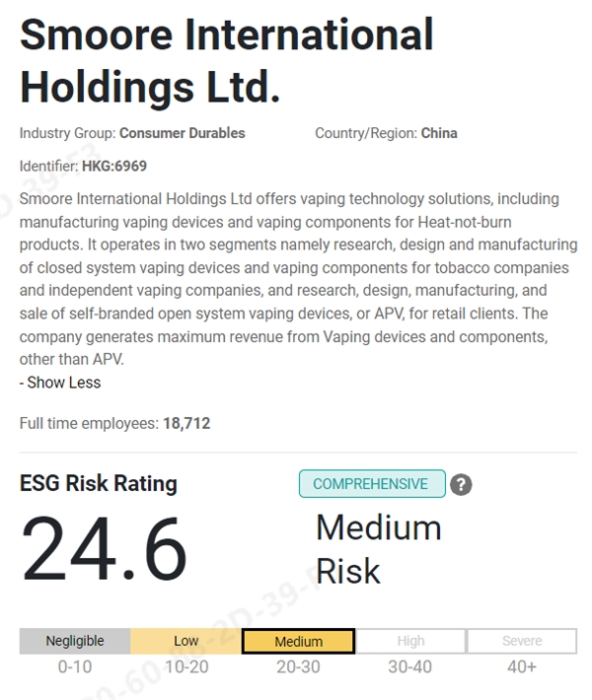Image resolution: width=592 pixels, height=700 pixels.
Task: Click the 20-30 range label
Action: pyautogui.click(x=298, y=667)
